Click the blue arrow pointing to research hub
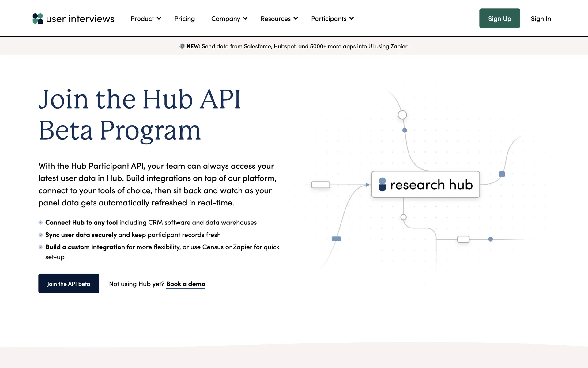Screen dimensions: 588x368 [367, 185]
